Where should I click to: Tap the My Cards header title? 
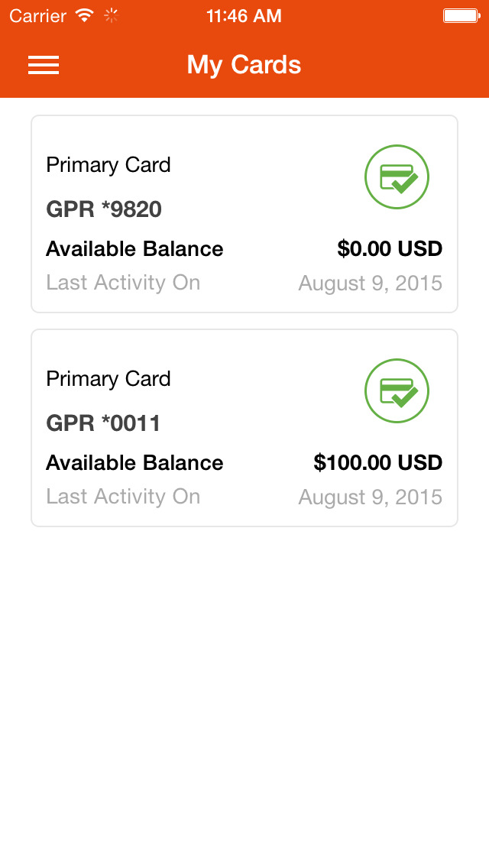[244, 66]
